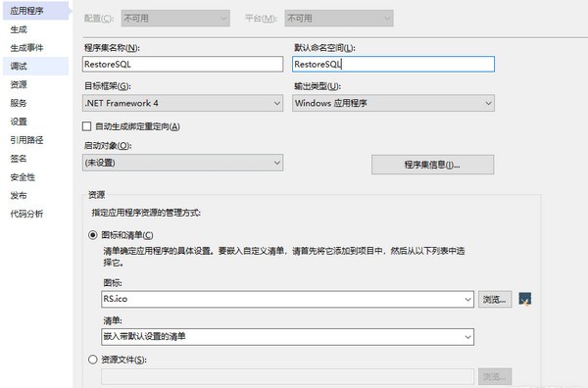Choose the 资源文件 radio option
Viewport: 588px width, 388px height.
click(x=93, y=360)
